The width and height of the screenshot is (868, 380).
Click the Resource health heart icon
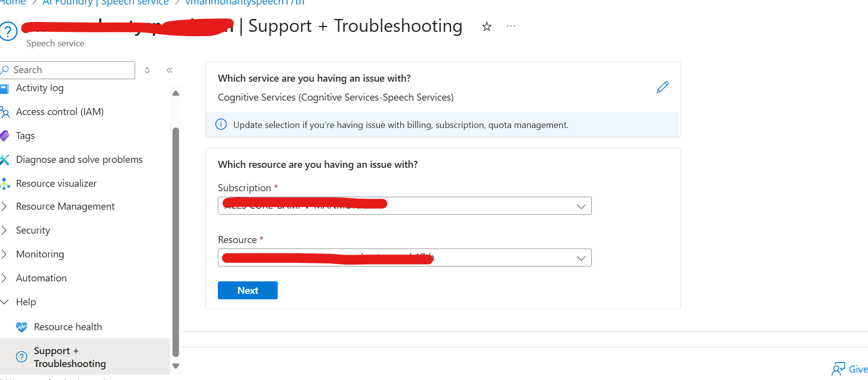[21, 327]
